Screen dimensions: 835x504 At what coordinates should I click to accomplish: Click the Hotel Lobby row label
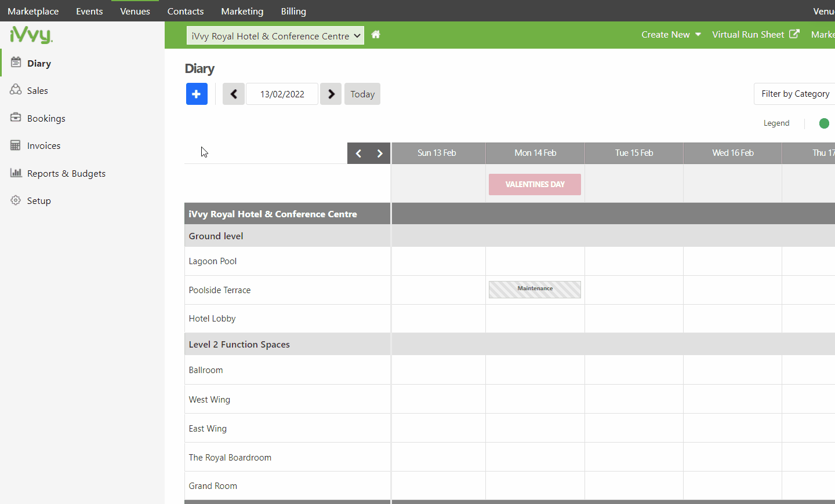(x=212, y=319)
